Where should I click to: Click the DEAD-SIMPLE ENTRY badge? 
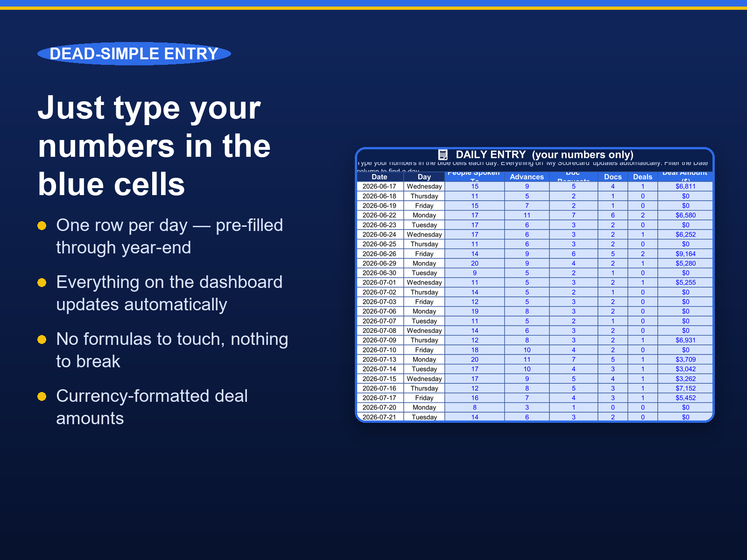(x=134, y=54)
